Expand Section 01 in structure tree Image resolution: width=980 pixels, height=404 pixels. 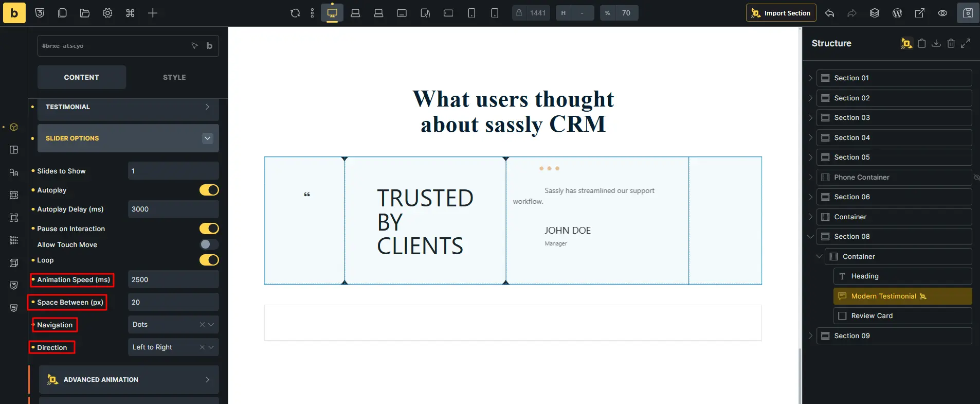point(810,78)
